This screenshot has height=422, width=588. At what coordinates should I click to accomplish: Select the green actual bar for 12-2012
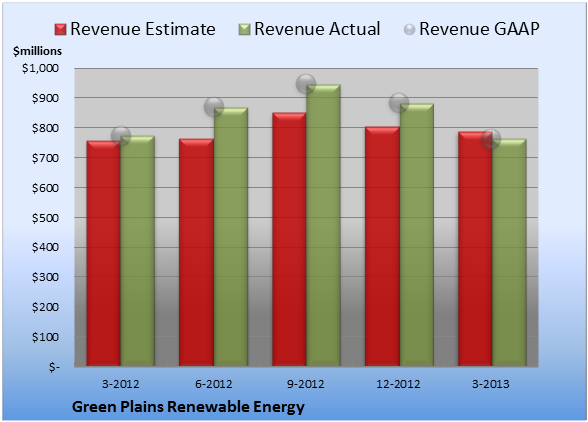pyautogui.click(x=417, y=235)
